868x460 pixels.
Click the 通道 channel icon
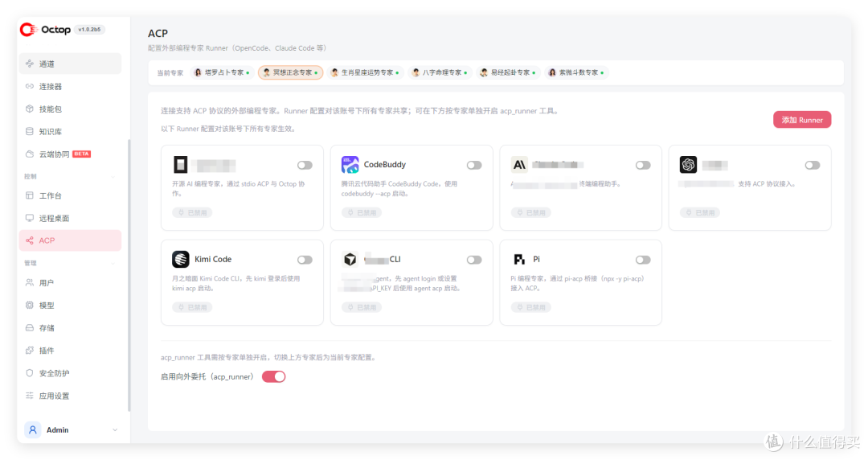pyautogui.click(x=30, y=64)
